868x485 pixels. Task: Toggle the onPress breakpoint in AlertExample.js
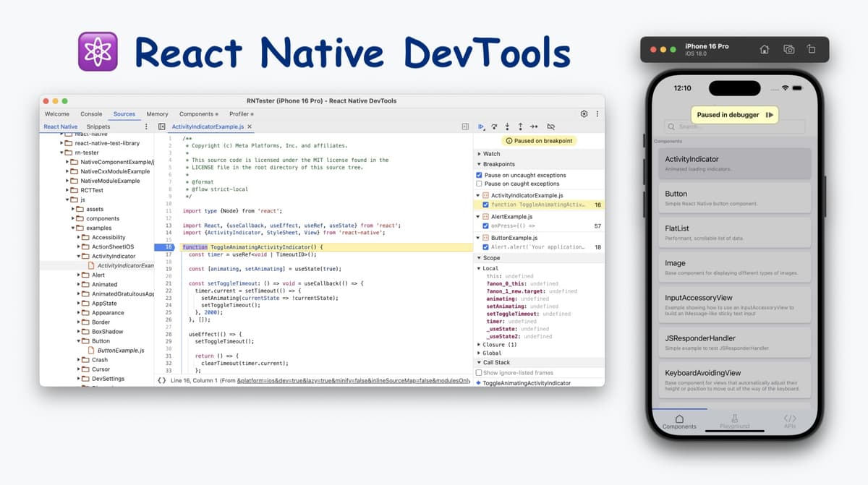(x=485, y=226)
